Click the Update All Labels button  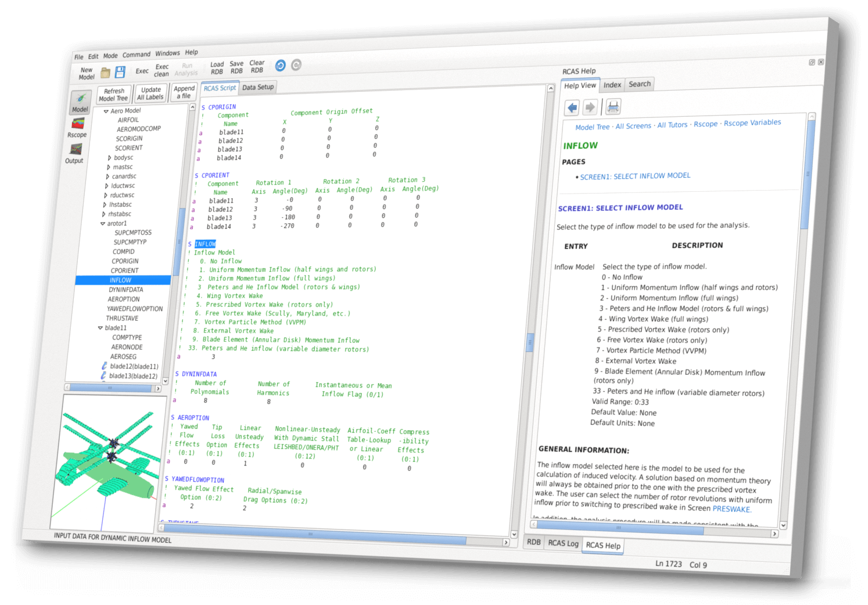coord(150,94)
